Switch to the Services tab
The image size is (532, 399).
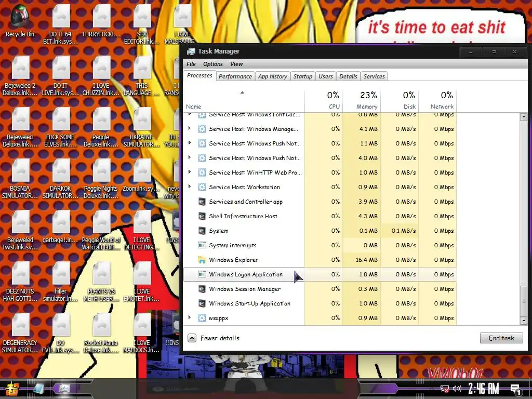tap(374, 76)
